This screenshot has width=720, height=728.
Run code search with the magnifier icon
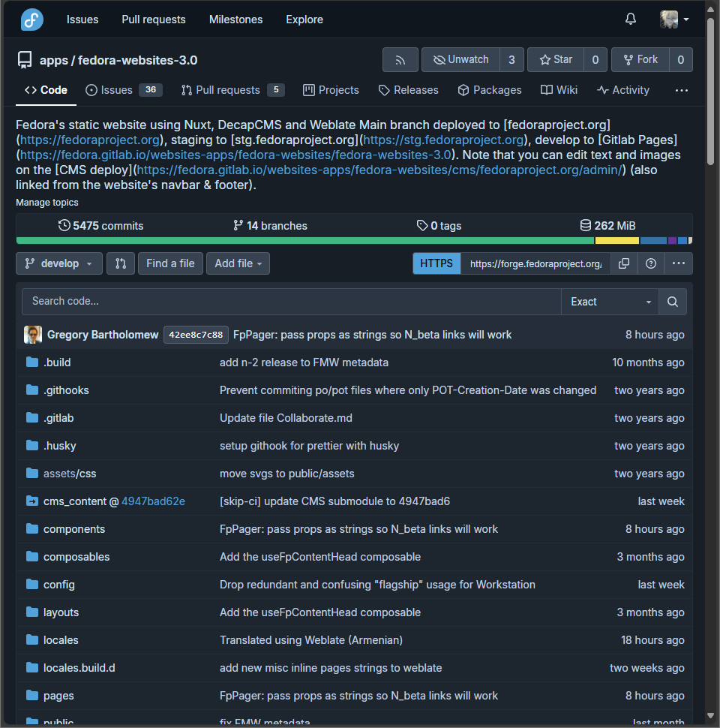tap(673, 302)
